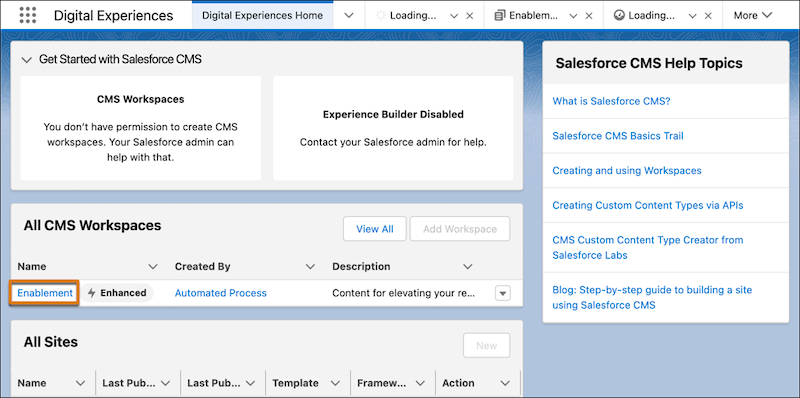This screenshot has width=800, height=398.
Task: Open the Automated Process user link
Action: [220, 293]
